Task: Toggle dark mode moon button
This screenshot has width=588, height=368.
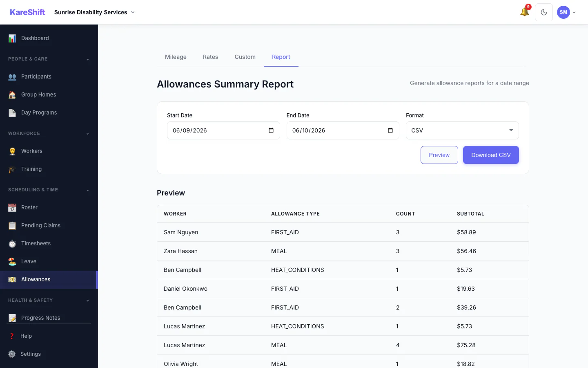Action: coord(544,12)
